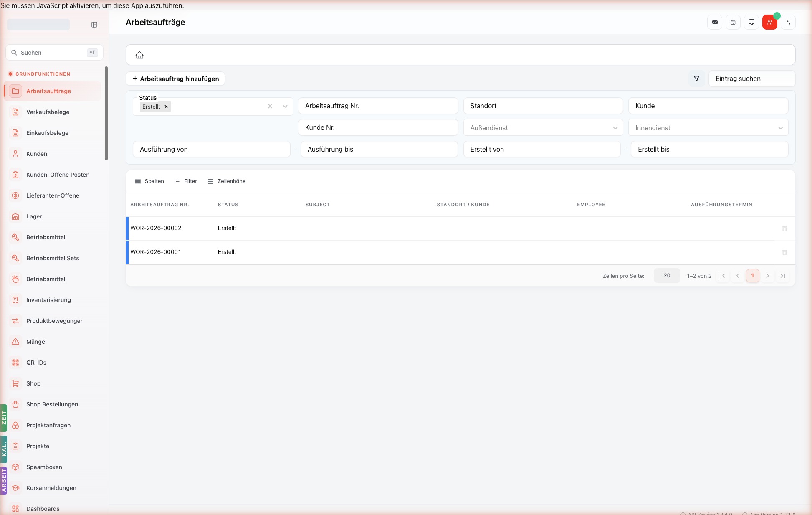Open Projektanfragen in the sidebar

pyautogui.click(x=53, y=425)
